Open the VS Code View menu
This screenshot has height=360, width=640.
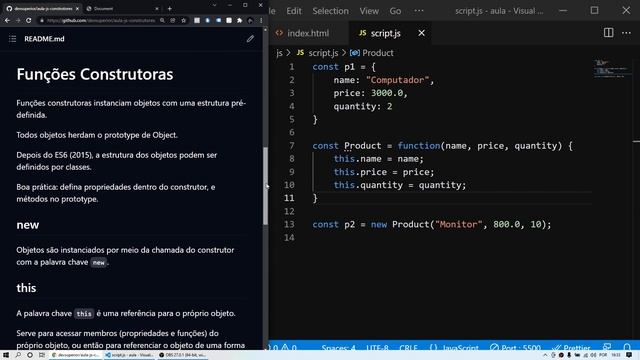click(x=369, y=11)
